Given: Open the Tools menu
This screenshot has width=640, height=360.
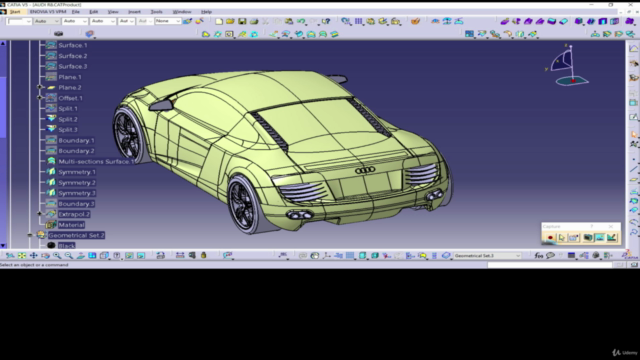Looking at the screenshot, I should pyautogui.click(x=156, y=12).
